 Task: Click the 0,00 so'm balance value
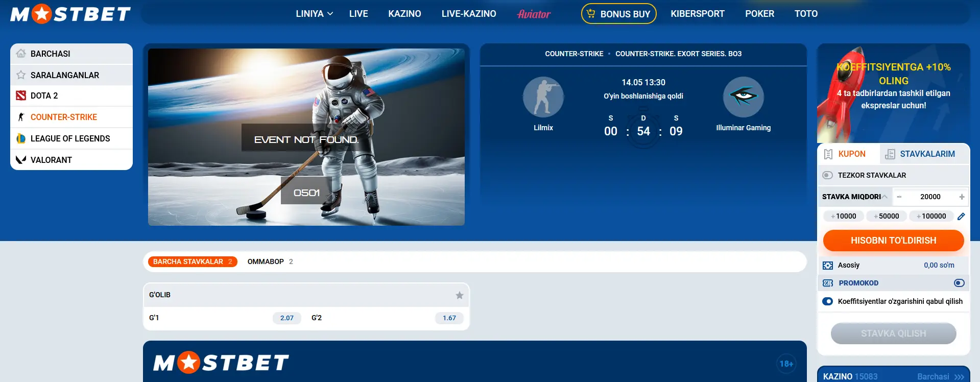[939, 265]
